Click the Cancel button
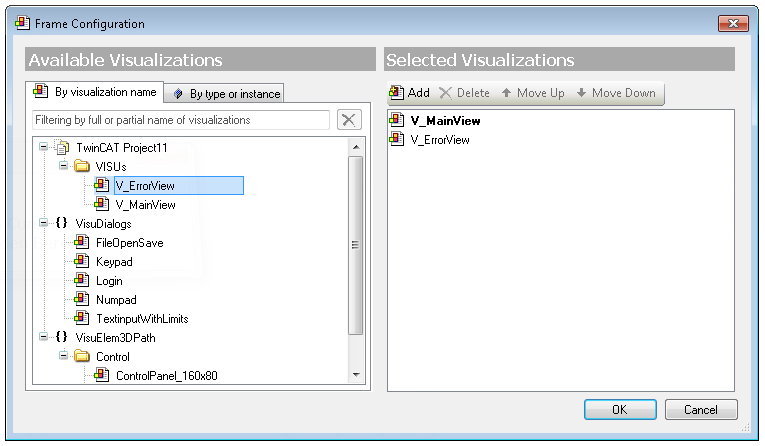This screenshot has width=765, height=446. tap(701, 409)
